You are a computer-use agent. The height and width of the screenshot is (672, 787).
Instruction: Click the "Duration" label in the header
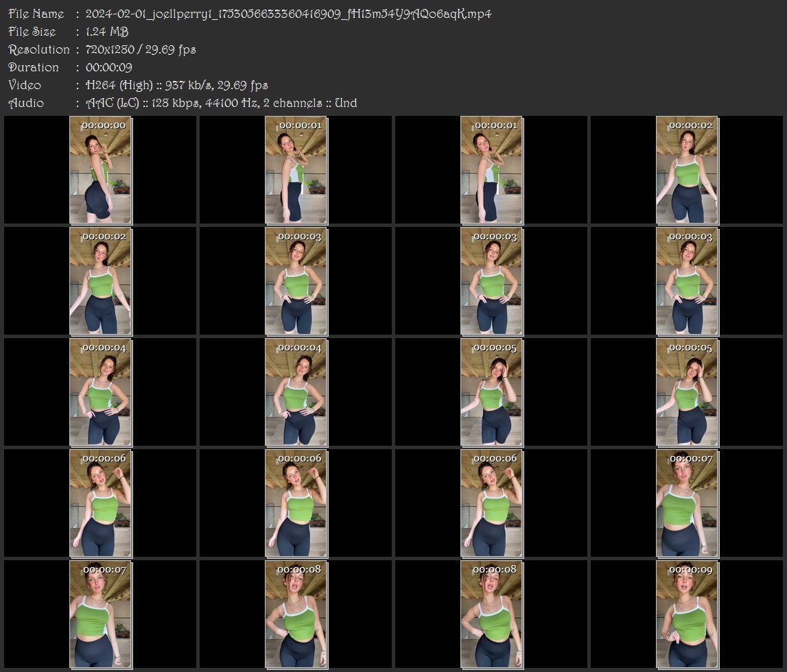click(x=34, y=67)
